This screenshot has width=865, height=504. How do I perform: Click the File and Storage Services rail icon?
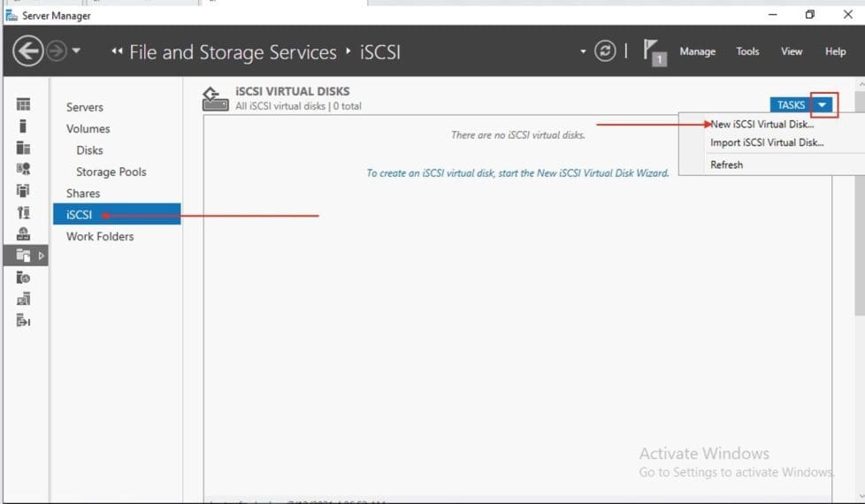click(x=24, y=256)
